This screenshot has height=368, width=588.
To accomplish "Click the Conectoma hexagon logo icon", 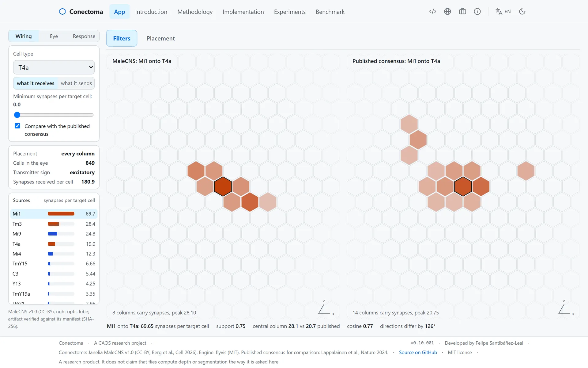I will coord(62,12).
